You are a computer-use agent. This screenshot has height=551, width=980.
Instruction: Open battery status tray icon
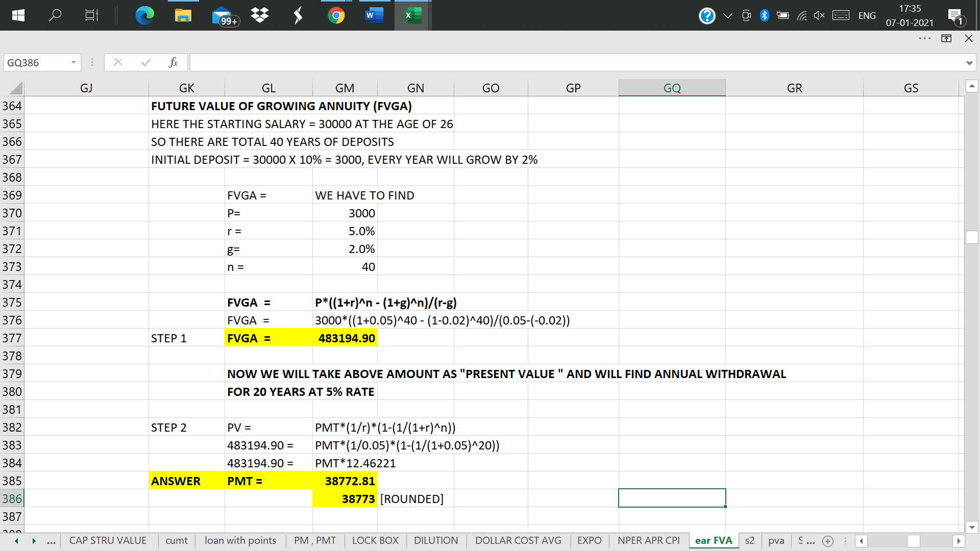782,15
